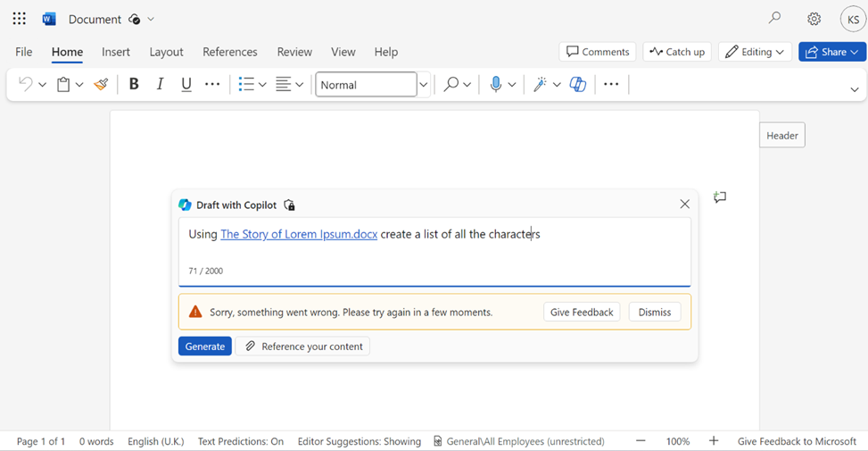Image resolution: width=868 pixels, height=451 pixels.
Task: Open the app launcher grid
Action: coord(20,19)
